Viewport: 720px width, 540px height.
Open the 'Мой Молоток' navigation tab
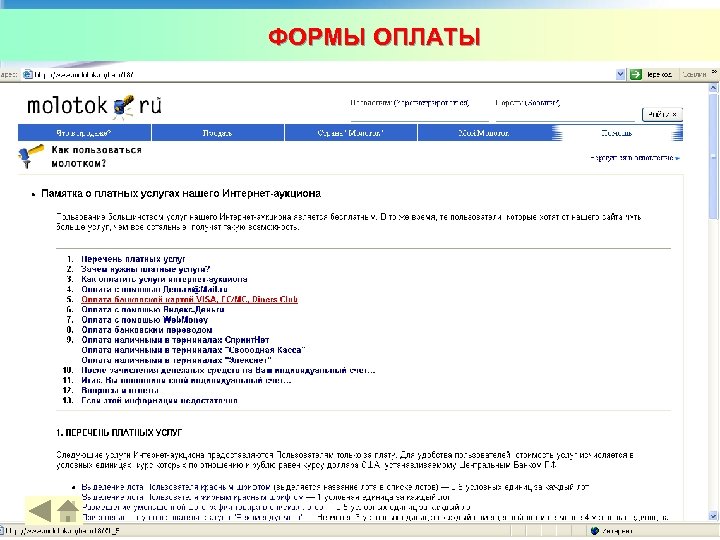[x=484, y=133]
